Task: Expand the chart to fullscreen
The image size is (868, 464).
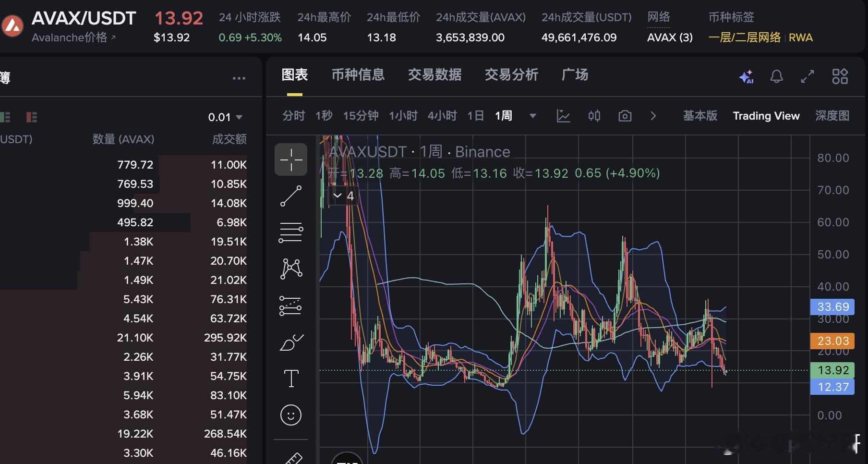Action: pos(808,76)
